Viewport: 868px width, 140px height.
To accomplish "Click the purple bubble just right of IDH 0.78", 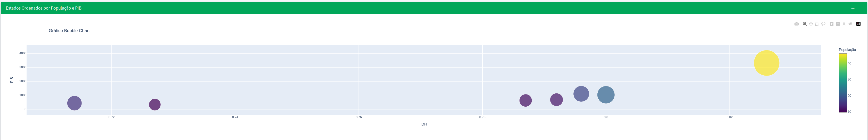I will 525,100.
